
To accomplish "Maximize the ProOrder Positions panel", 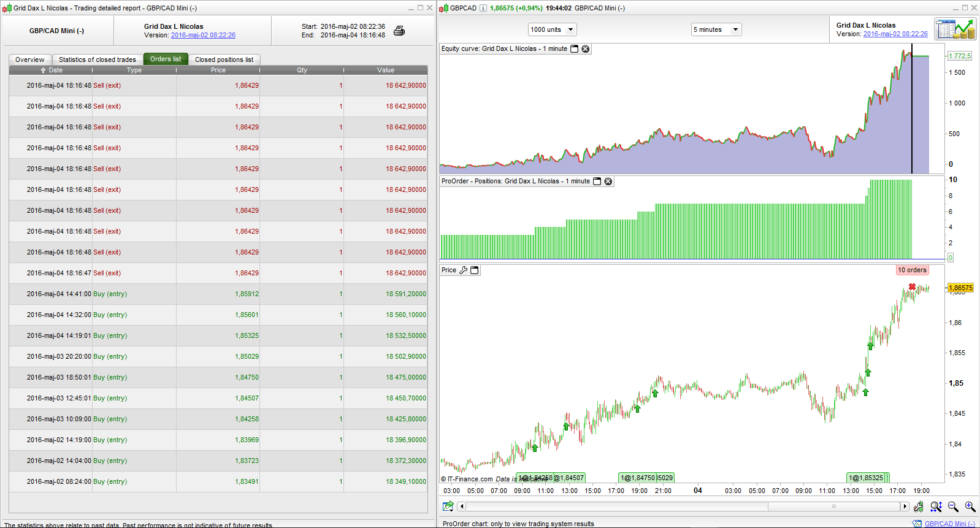I will tap(597, 182).
